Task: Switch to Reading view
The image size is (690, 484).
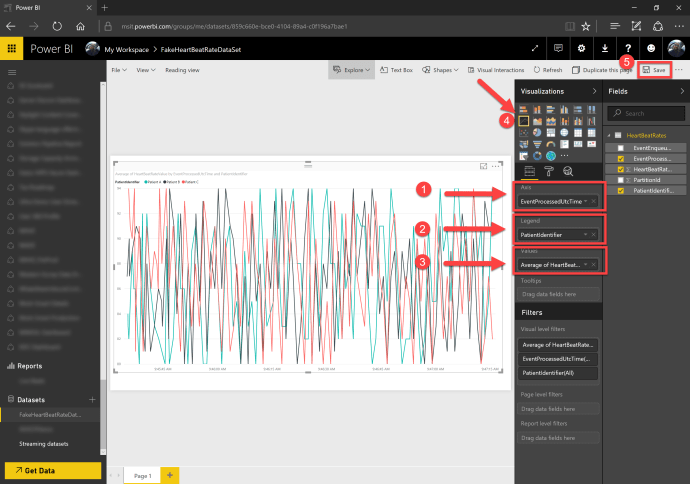Action: [x=182, y=70]
